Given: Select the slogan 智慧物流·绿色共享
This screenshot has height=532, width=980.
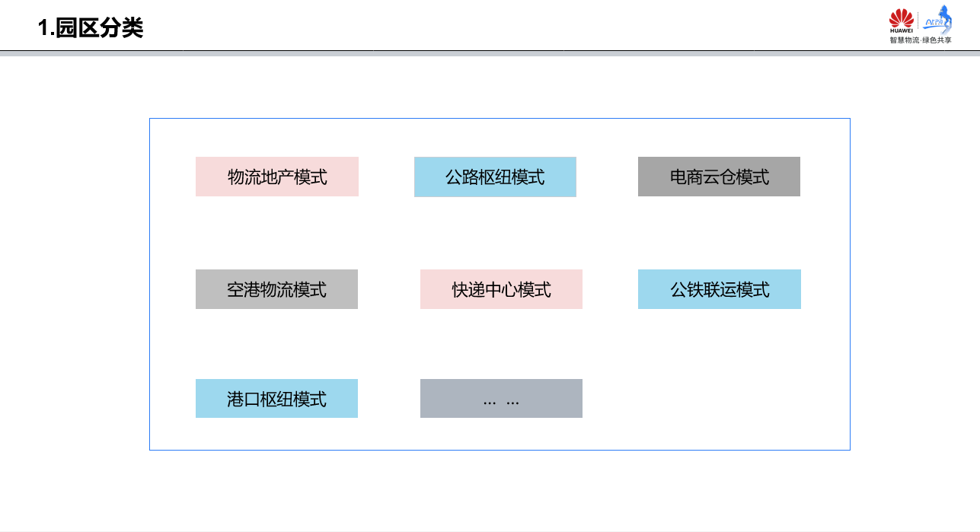Looking at the screenshot, I should (920, 40).
